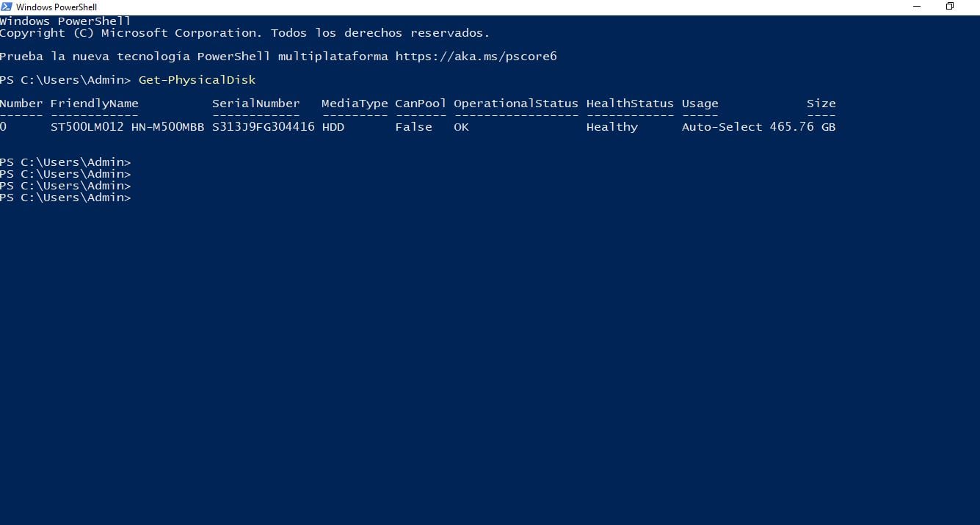
Task: Click the Healthy status value
Action: 611,127
